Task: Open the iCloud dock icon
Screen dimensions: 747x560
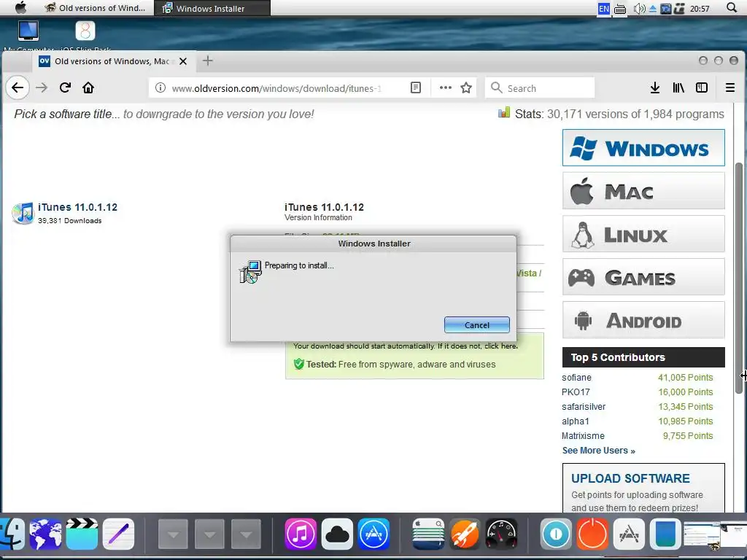Action: 337,534
